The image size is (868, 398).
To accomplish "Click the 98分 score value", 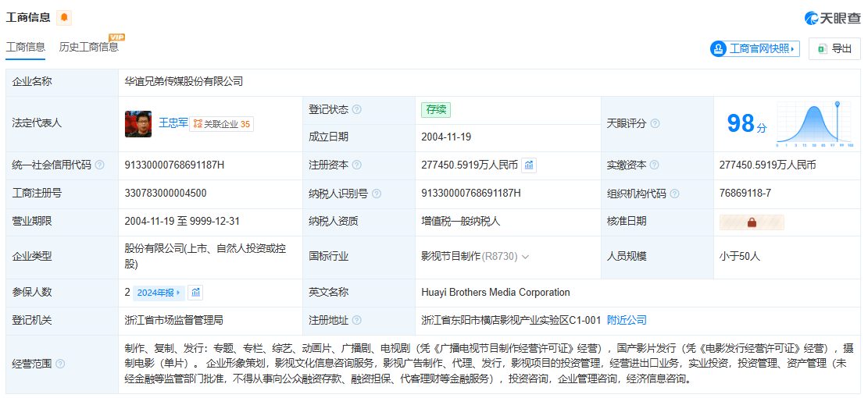I will [747, 124].
